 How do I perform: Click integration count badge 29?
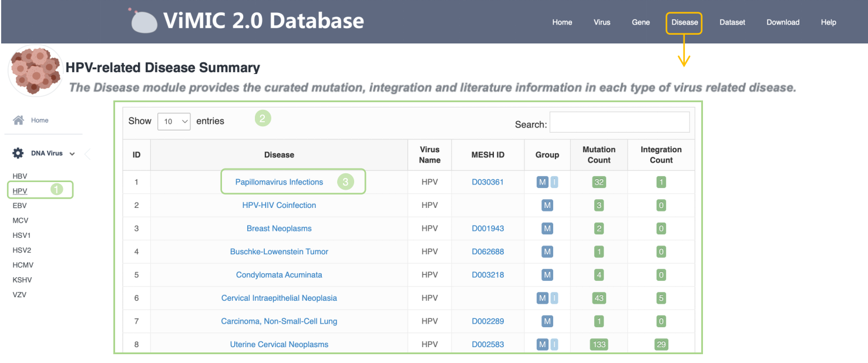661,345
